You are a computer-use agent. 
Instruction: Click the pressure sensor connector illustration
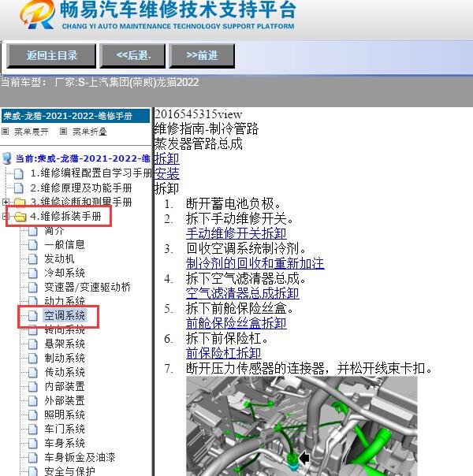[x=302, y=426]
